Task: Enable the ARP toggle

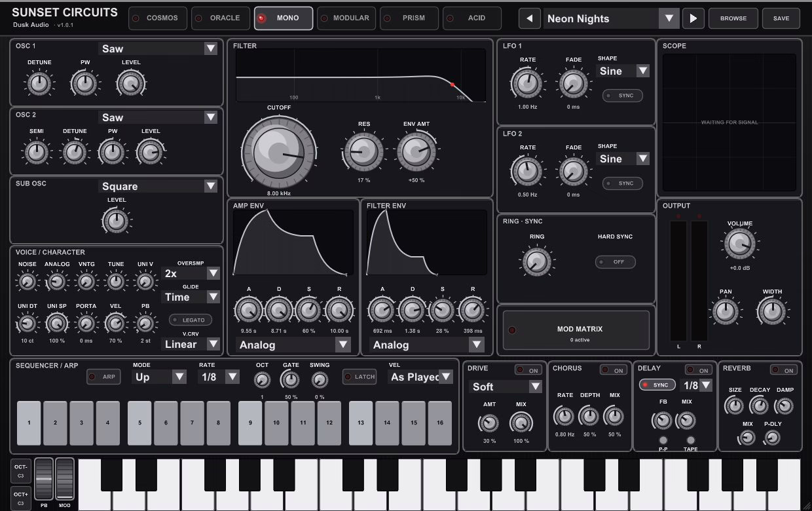Action: tap(103, 377)
